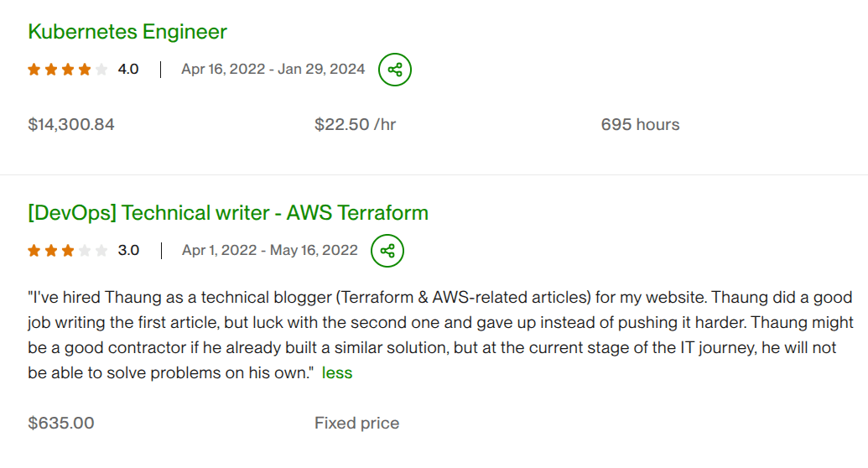Viewport: 868px width, 468px height.
Task: Click the empty fifth star of DevOps writer rating
Action: click(101, 251)
